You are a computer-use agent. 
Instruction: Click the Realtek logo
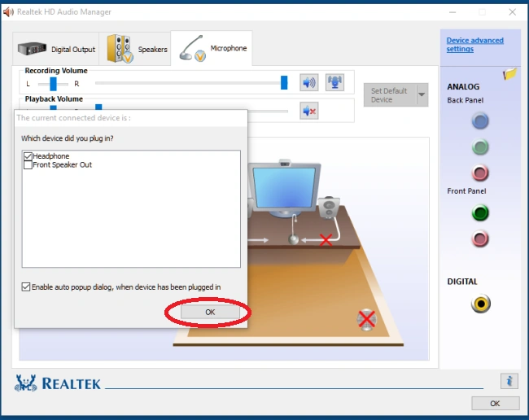pyautogui.click(x=57, y=383)
